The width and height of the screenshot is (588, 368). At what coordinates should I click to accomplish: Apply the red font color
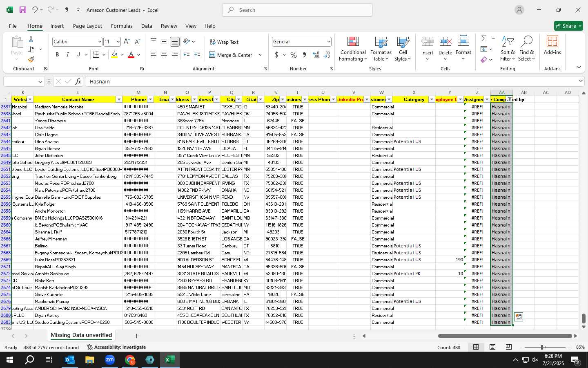(131, 55)
